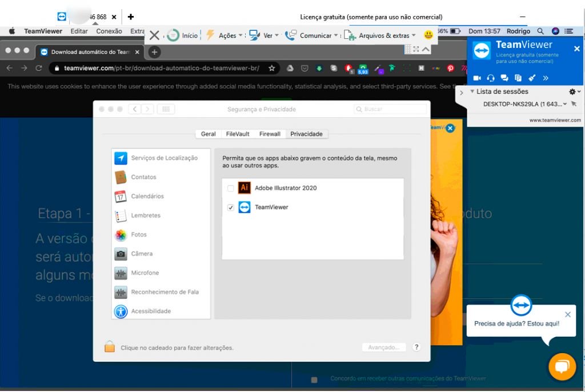Viewport: 585px width, 392px height.
Task: Click the Spotlight search magnifier icon
Action: (x=540, y=31)
